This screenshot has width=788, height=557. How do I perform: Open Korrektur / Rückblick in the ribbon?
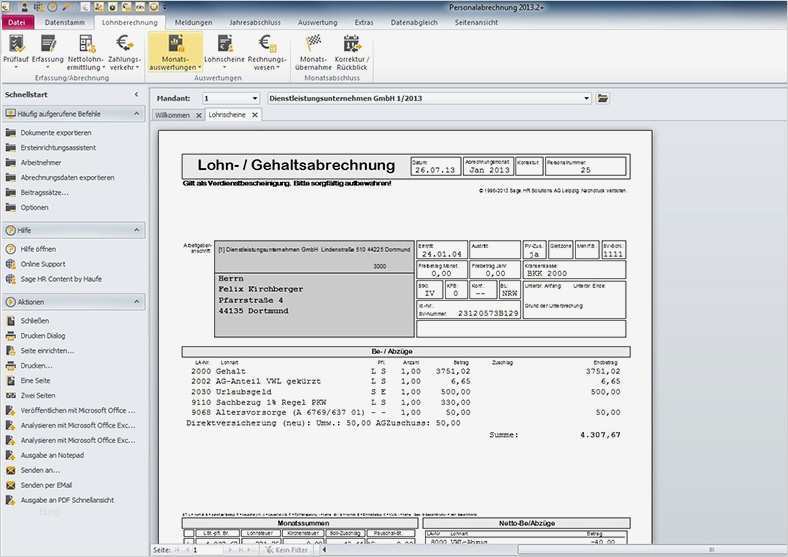352,52
